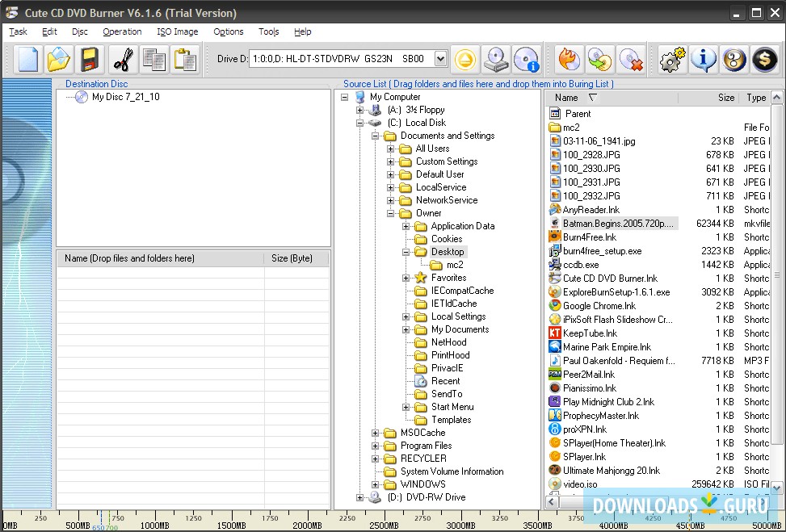Click the Paste clipboard toolbar icon
Viewport: 786px width, 532px height.
(185, 60)
